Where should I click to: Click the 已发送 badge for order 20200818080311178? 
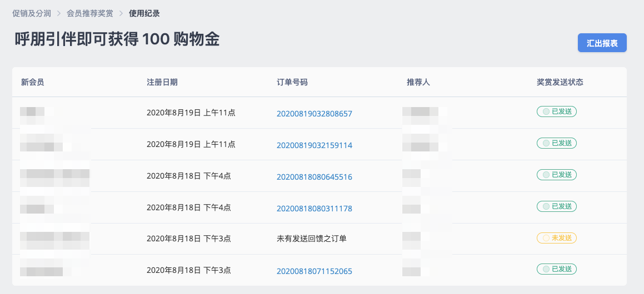pyautogui.click(x=557, y=206)
